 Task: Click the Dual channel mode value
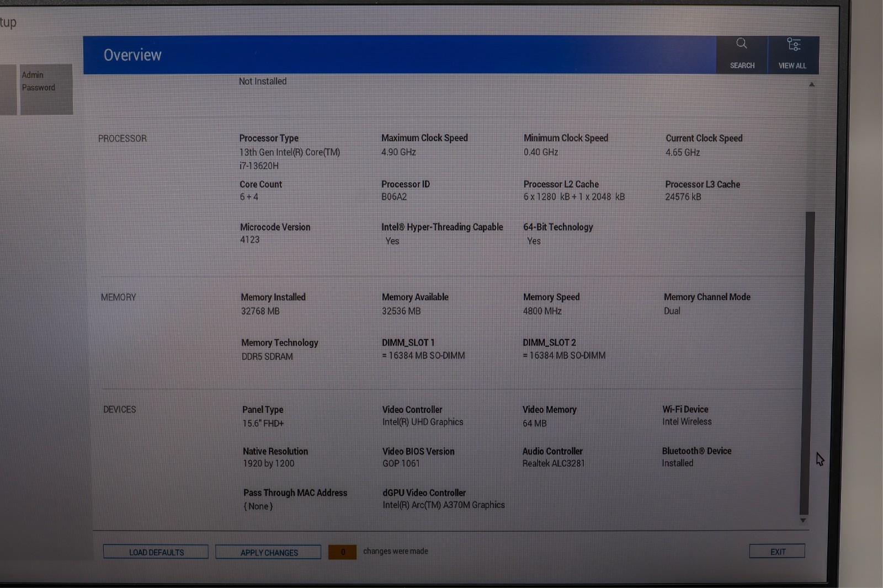click(x=672, y=311)
